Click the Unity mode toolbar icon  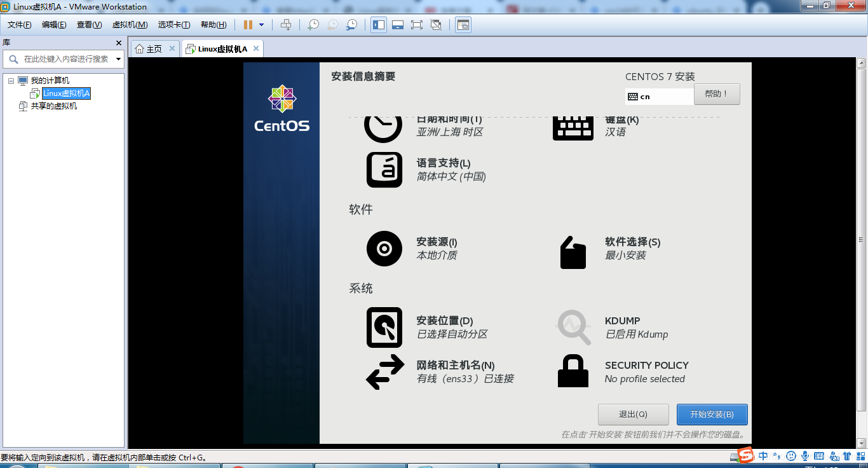(x=436, y=25)
